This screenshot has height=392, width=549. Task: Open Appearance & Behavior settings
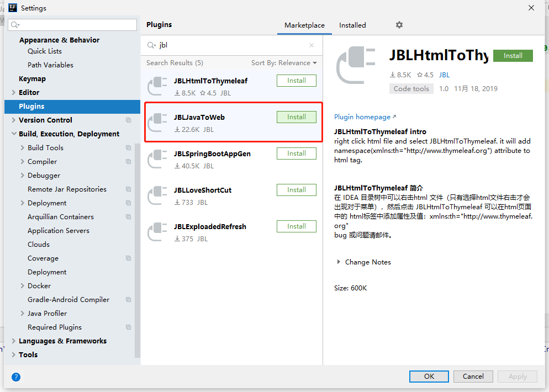(x=59, y=40)
